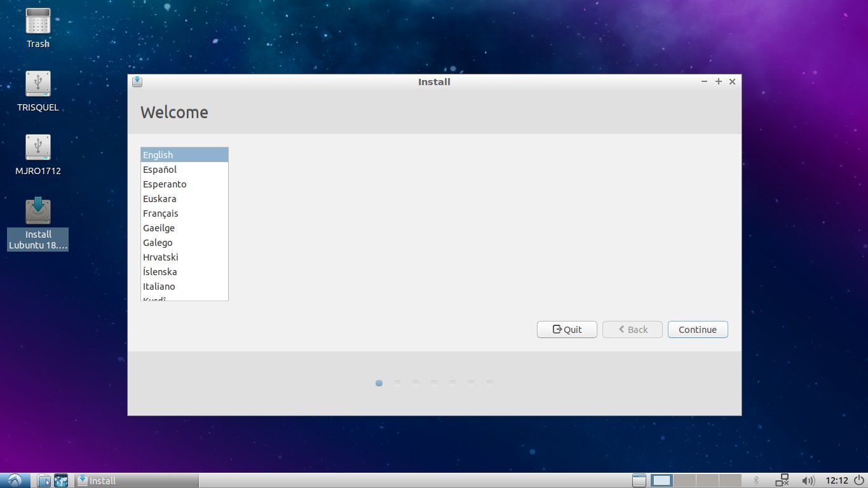This screenshot has height=488, width=868.
Task: Click the Continue button
Action: coord(697,329)
